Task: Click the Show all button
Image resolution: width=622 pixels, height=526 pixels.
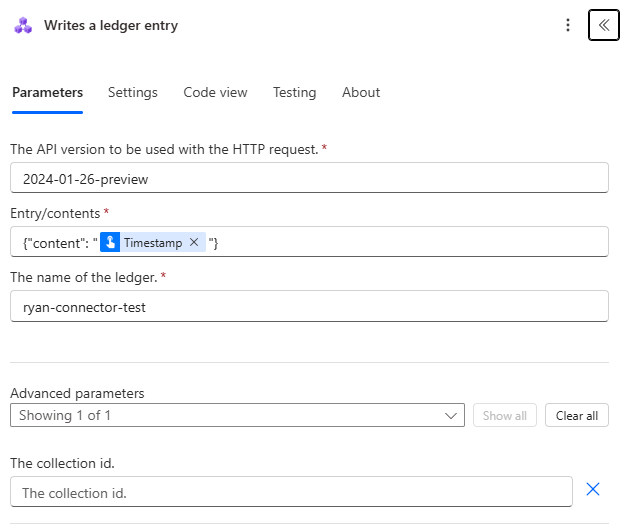Action: tap(504, 415)
